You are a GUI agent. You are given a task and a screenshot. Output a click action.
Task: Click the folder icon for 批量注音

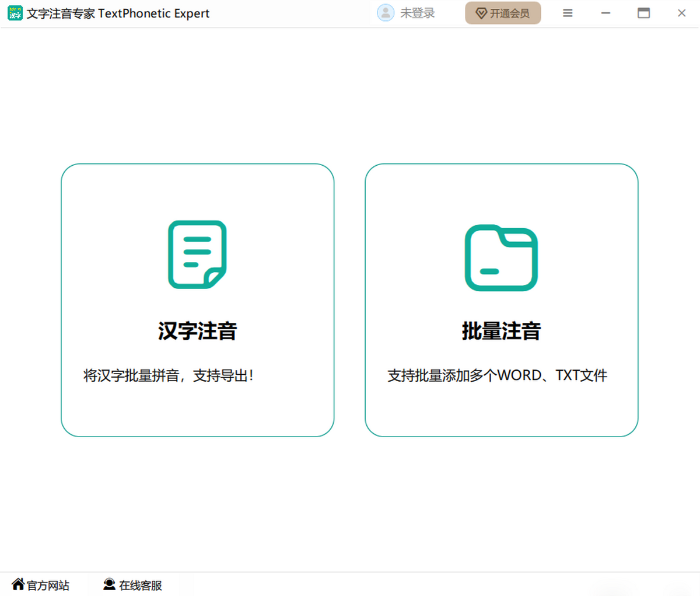[501, 257]
